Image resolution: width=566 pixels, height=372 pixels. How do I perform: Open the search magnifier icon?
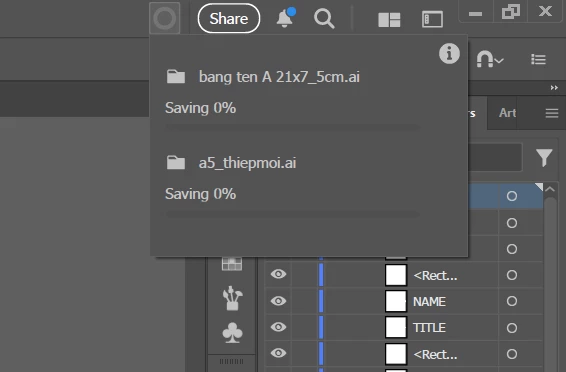[x=324, y=19]
